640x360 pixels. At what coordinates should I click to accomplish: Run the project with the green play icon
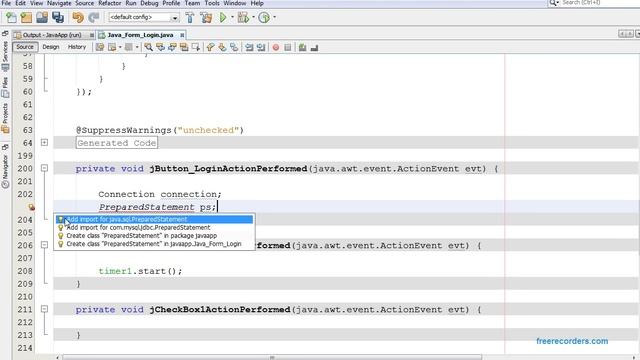click(x=223, y=18)
